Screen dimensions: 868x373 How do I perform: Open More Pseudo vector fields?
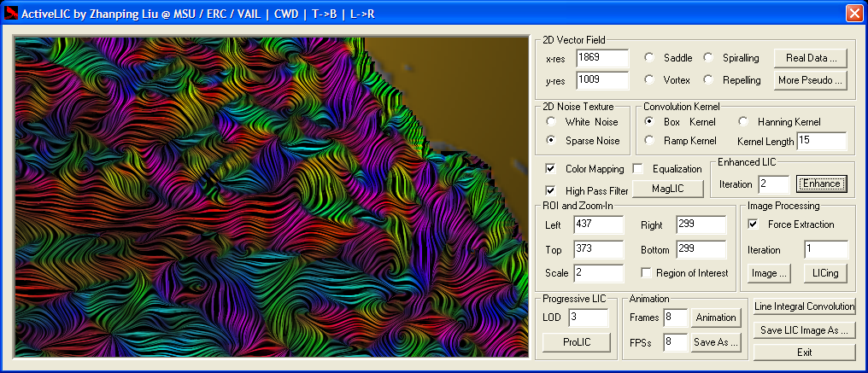click(x=810, y=80)
